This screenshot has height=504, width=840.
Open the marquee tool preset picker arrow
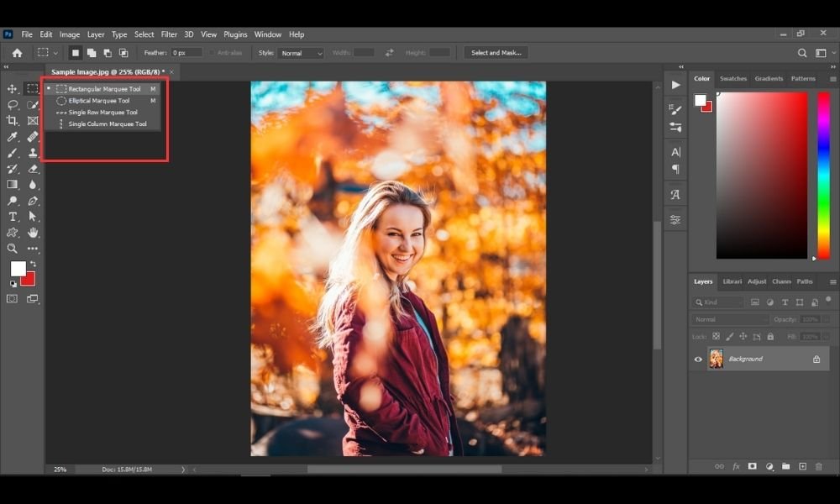[x=55, y=53]
